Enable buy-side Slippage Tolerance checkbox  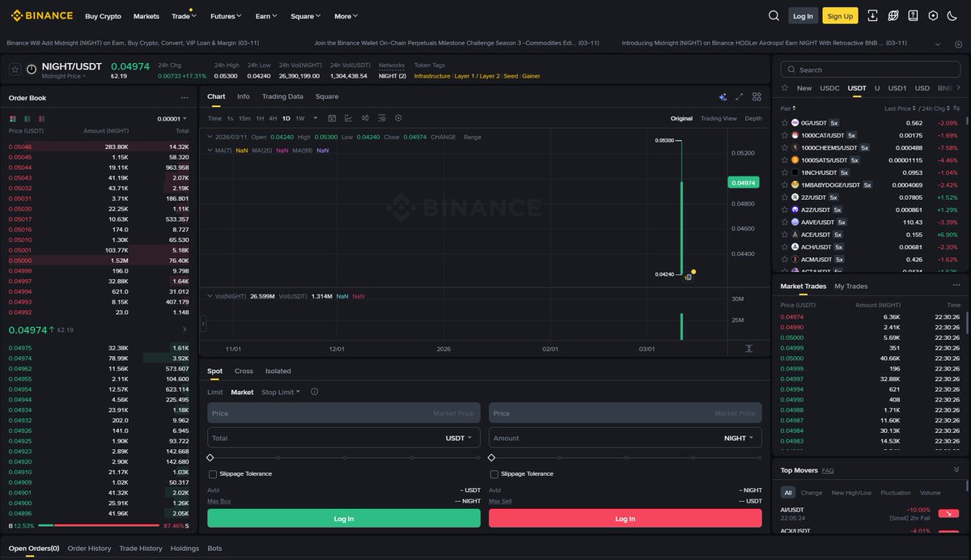[x=213, y=474]
